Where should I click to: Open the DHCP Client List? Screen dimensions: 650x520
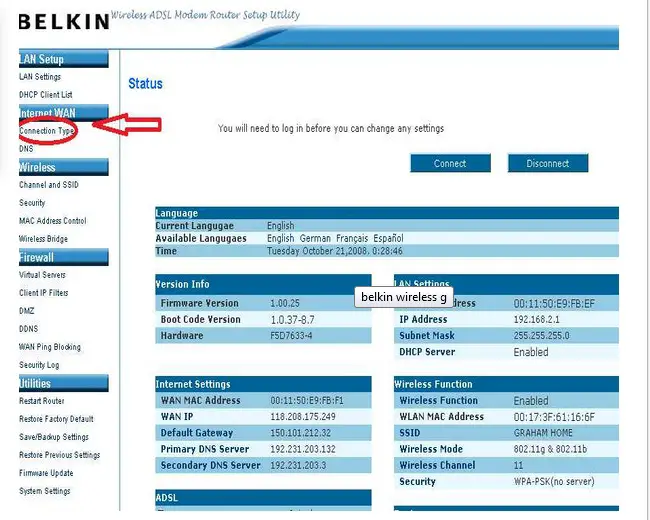[46, 95]
